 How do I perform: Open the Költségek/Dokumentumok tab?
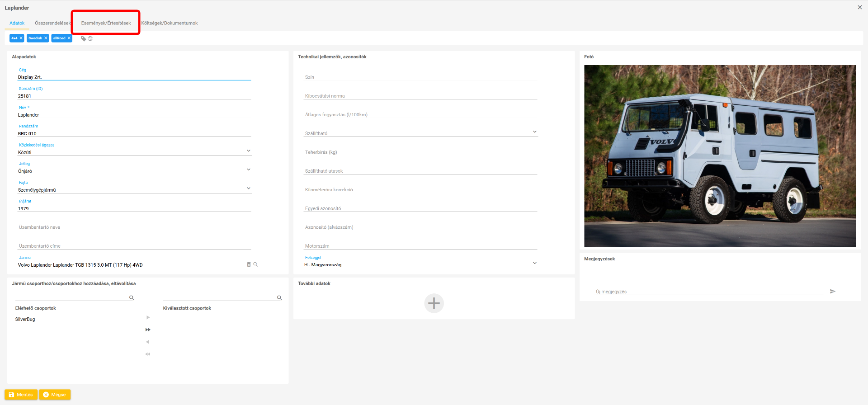pyautogui.click(x=170, y=23)
